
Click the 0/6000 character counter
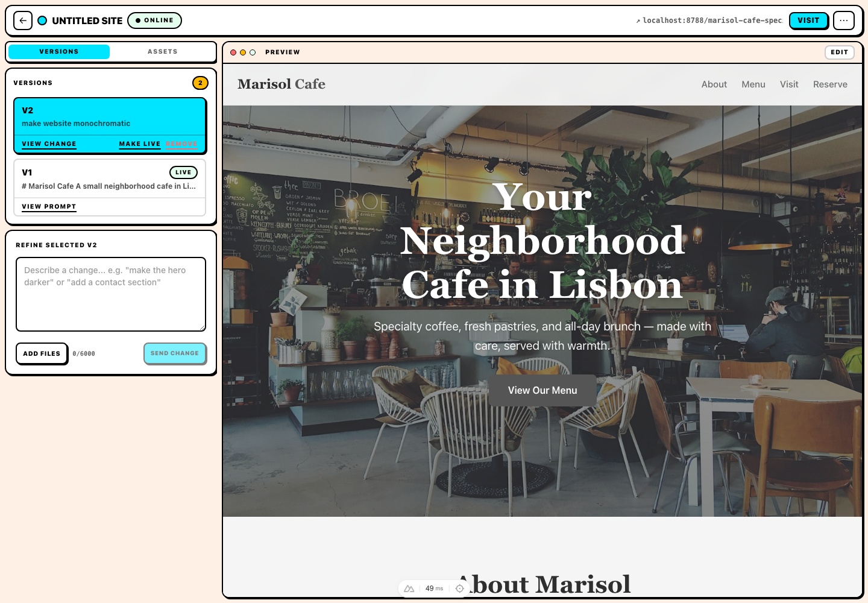[84, 354]
